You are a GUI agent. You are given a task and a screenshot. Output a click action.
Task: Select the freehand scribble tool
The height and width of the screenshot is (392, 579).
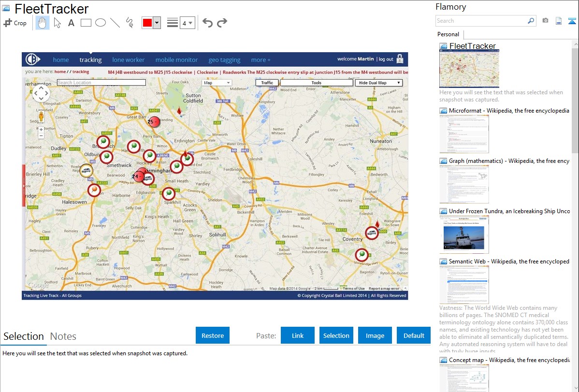[130, 23]
